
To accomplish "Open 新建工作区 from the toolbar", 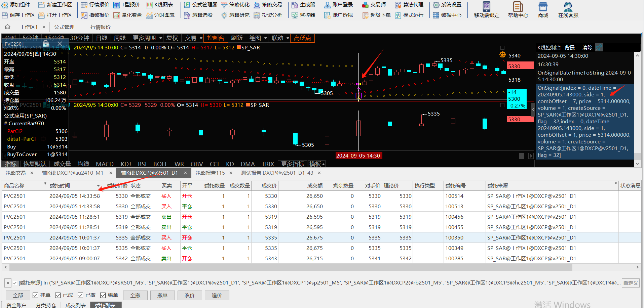I will tap(55, 5).
